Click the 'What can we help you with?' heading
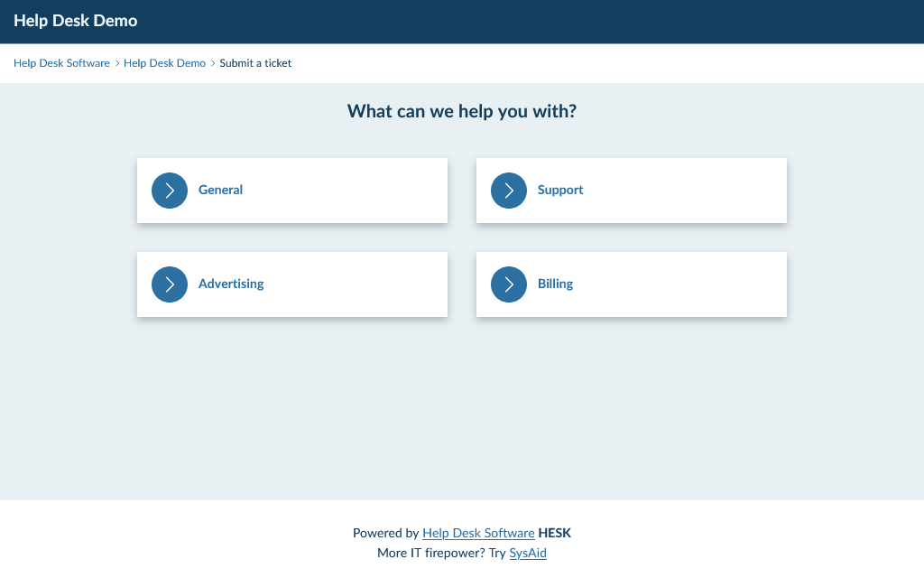Viewport: 924px width, 578px height. pyautogui.click(x=462, y=112)
